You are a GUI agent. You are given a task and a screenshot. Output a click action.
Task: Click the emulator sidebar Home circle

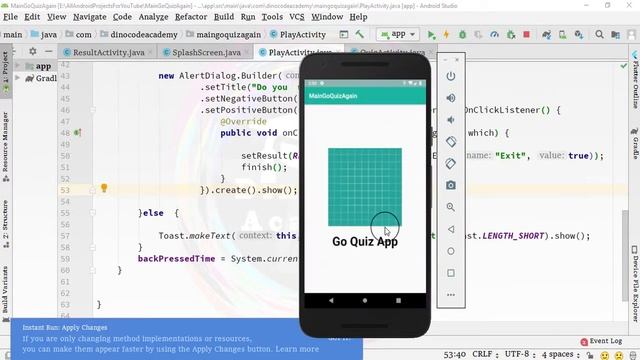click(451, 251)
